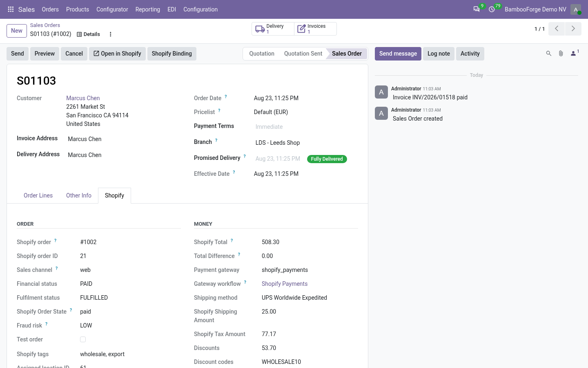Show followers person icon
This screenshot has width=588, height=368.
[574, 53]
